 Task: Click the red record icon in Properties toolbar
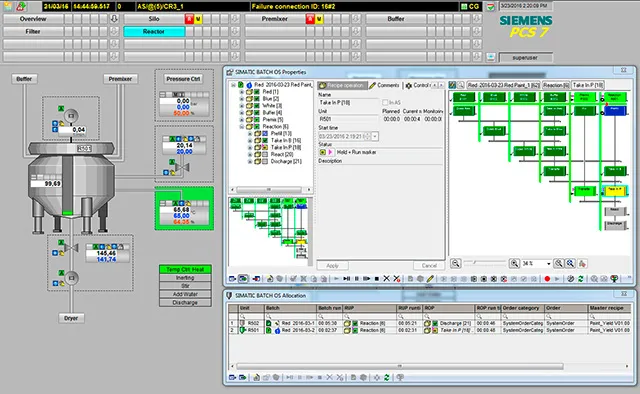click(547, 279)
